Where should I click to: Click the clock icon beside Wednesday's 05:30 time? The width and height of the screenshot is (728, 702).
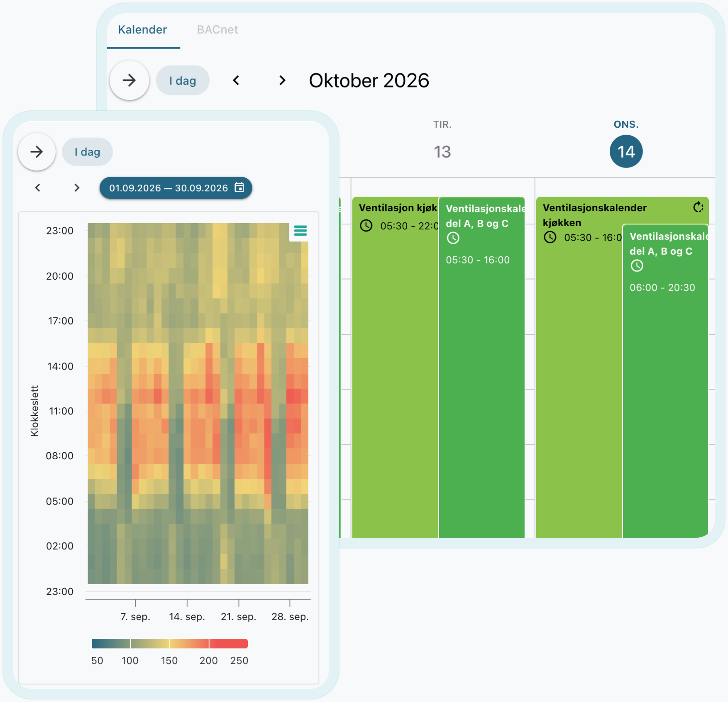[x=550, y=237]
